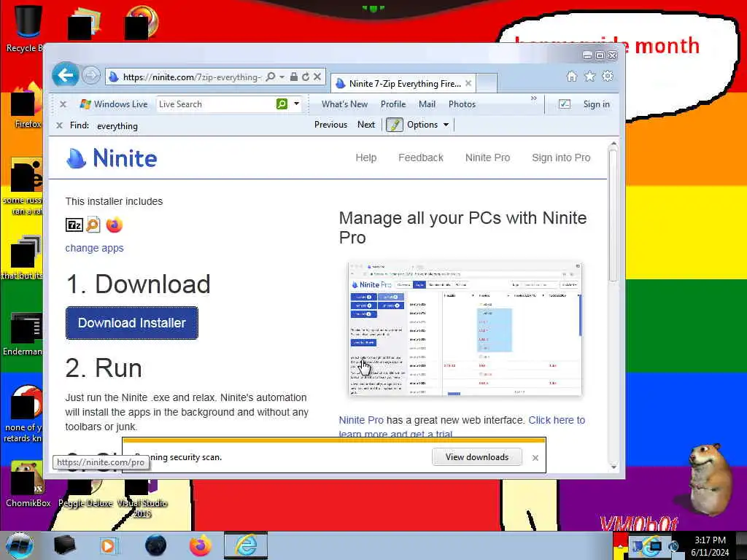Screen dimensions: 747x560
Task: Open the browser Tools gear icon
Action: (608, 76)
